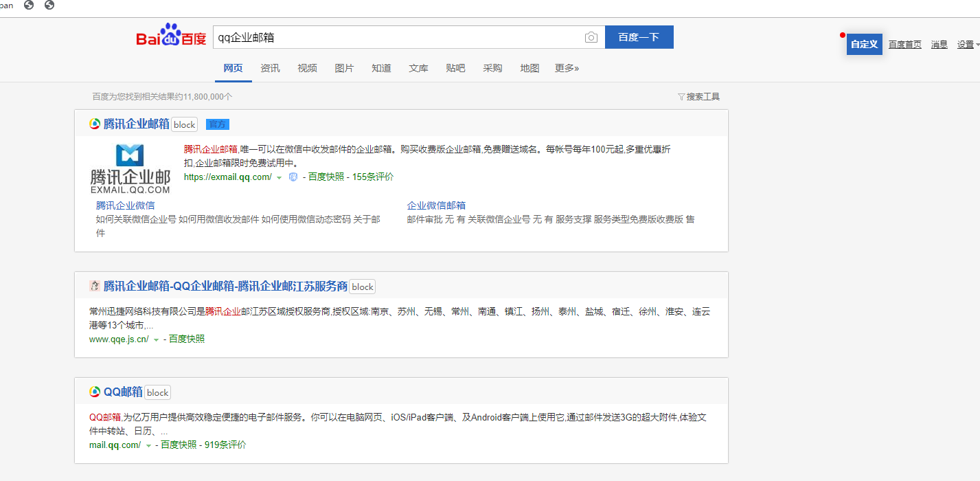Click the favicon beside QQ邮箱 result title
Image resolution: width=980 pixels, height=481 pixels.
pos(95,392)
